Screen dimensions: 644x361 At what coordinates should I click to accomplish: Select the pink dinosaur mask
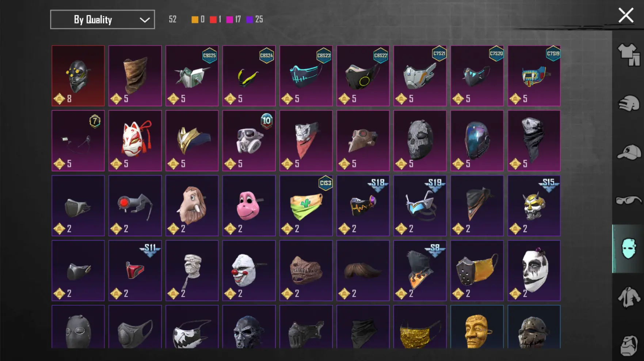[x=249, y=206]
